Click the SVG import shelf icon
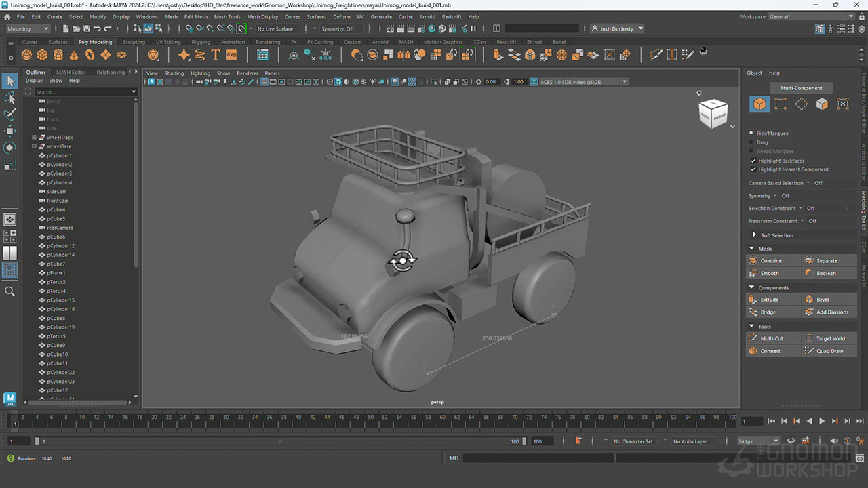Image resolution: width=868 pixels, height=488 pixels. [x=231, y=55]
